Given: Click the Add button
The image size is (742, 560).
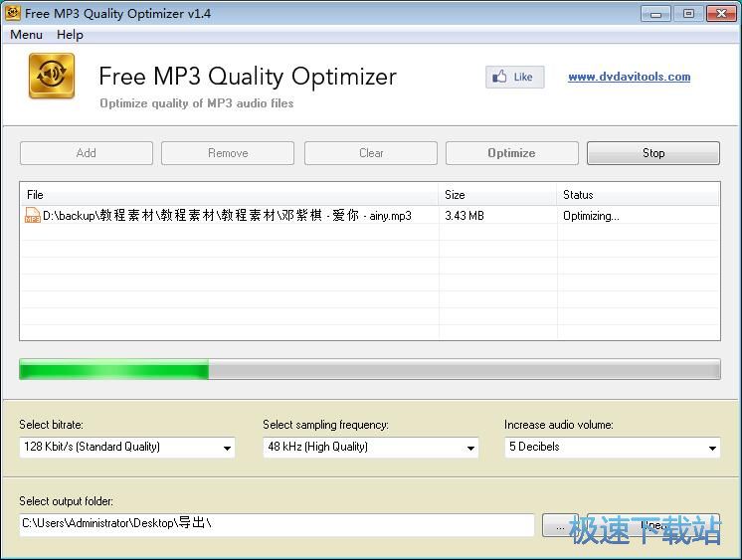Looking at the screenshot, I should (x=87, y=153).
